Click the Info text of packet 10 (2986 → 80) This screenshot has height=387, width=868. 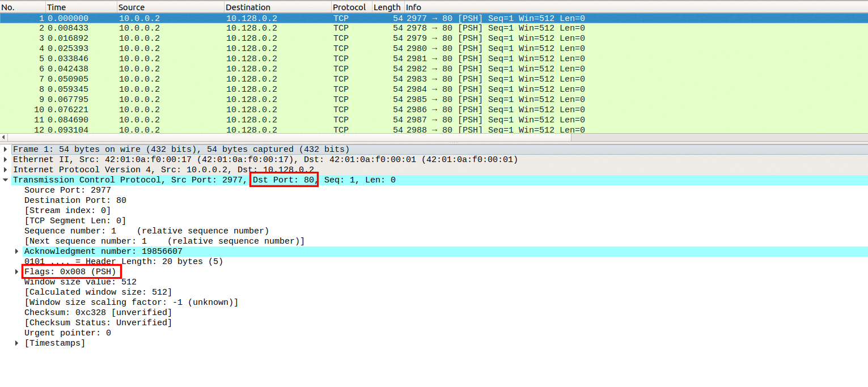(x=496, y=110)
